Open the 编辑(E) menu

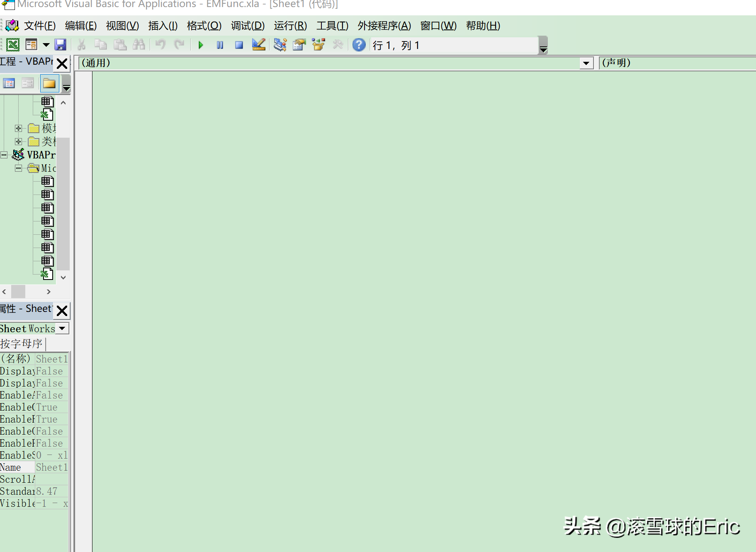[x=81, y=26]
